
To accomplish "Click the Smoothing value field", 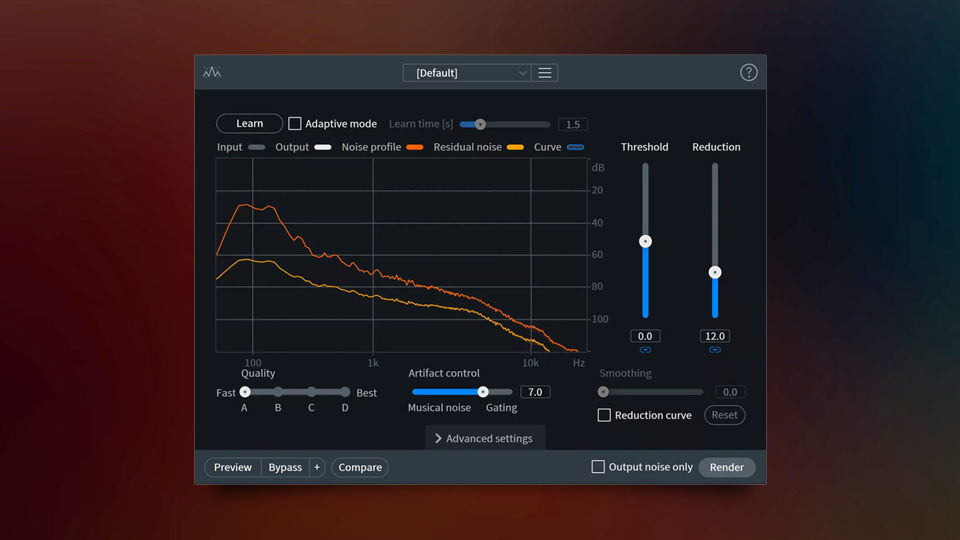I will (730, 392).
